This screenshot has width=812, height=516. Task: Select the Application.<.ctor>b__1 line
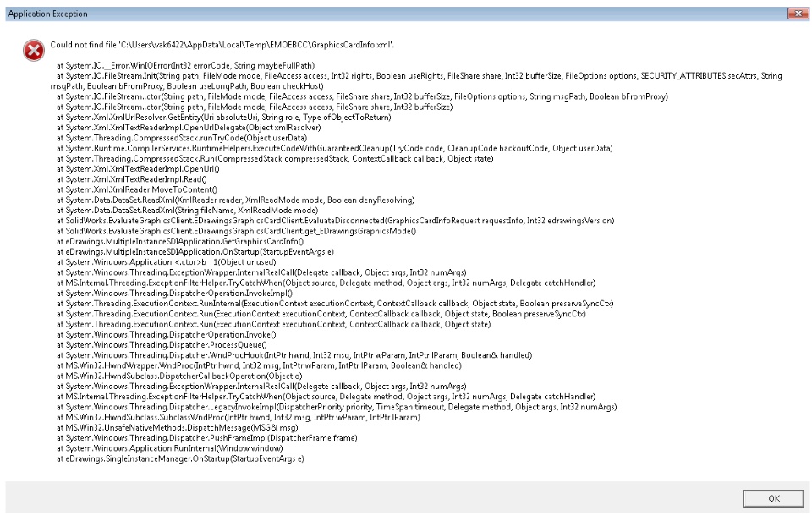click(167, 262)
